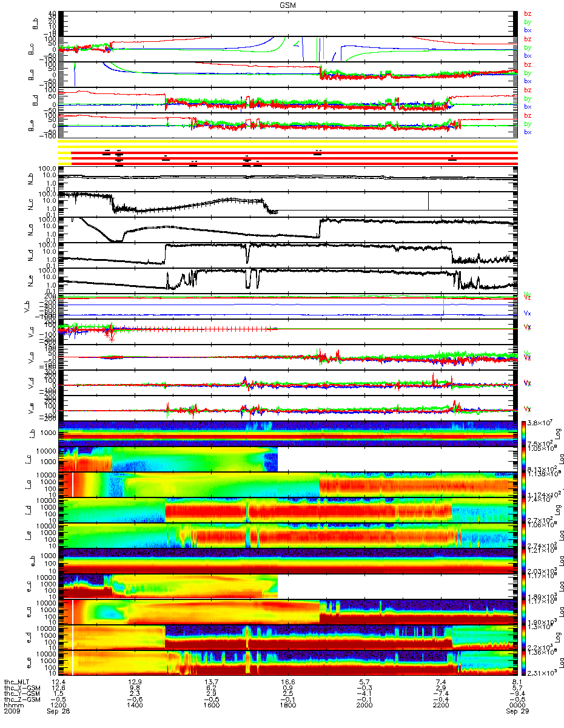Select the e_b electron spectrogram label

(x=31, y=561)
